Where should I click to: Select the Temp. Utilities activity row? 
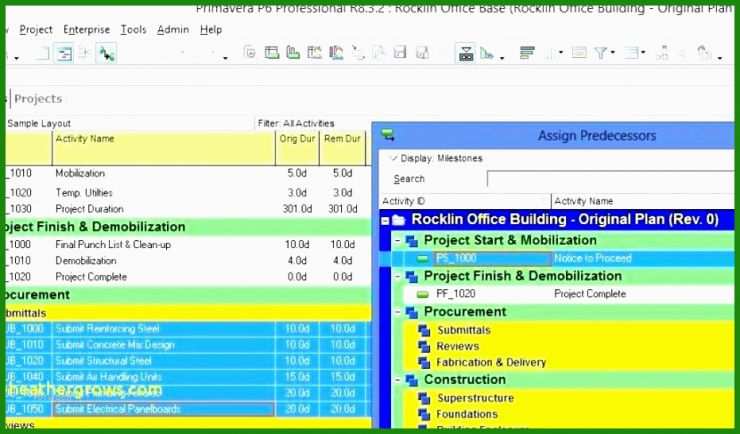pyautogui.click(x=188, y=193)
